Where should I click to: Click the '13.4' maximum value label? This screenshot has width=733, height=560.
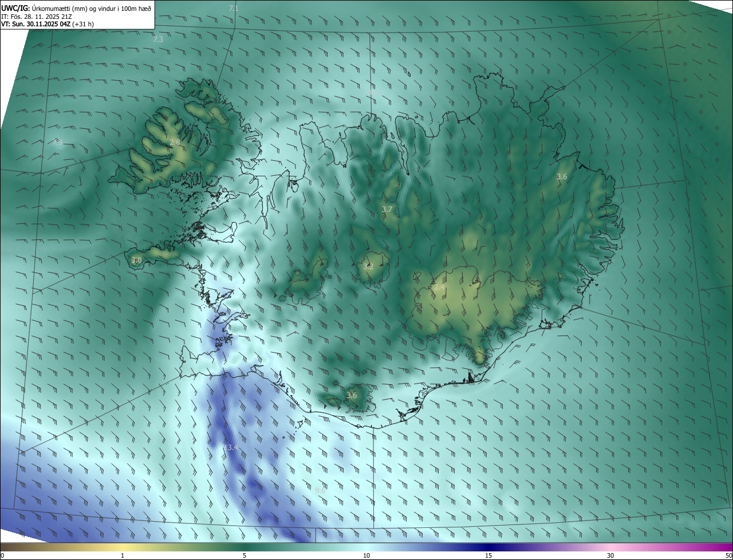tap(230, 447)
